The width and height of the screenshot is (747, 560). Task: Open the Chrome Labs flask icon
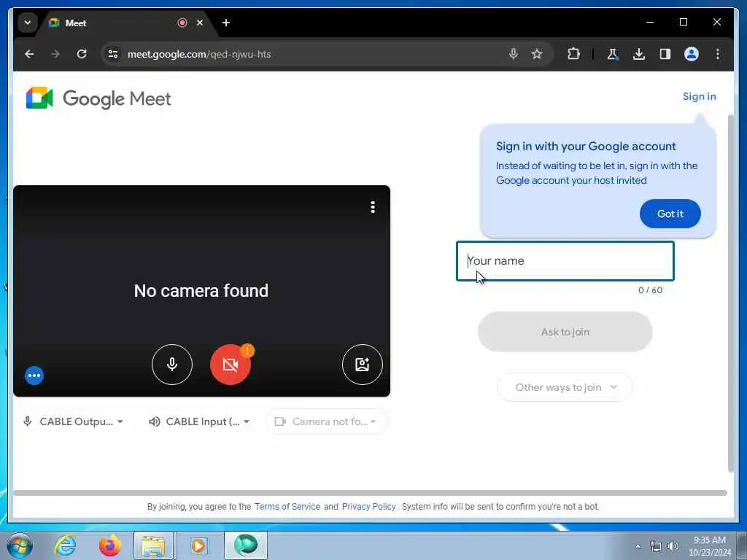[x=613, y=54]
